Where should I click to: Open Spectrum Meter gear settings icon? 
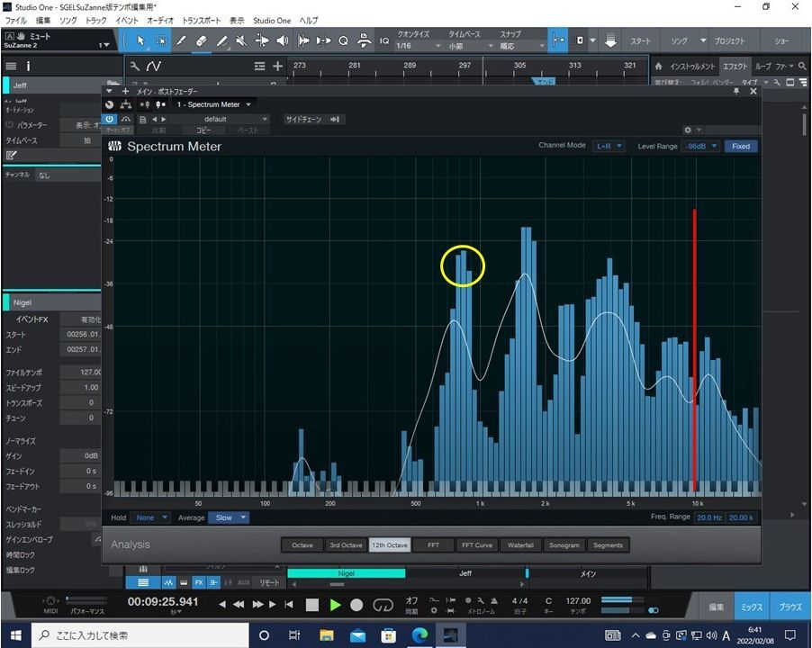point(688,130)
